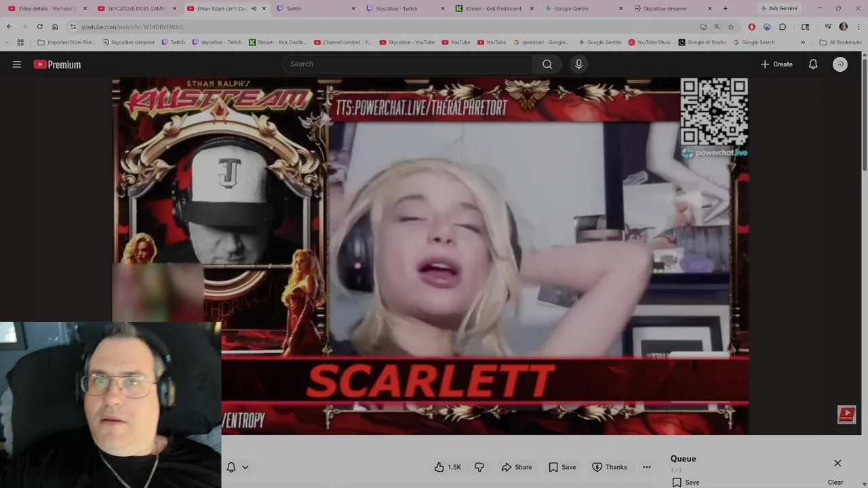This screenshot has height=488, width=868.
Task: Switch to the Twitch browser tab
Action: 316,9
